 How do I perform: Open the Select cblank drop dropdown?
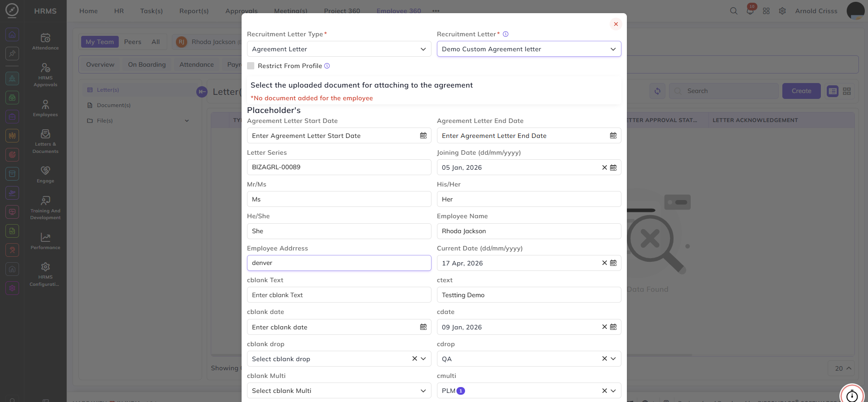[x=339, y=359]
